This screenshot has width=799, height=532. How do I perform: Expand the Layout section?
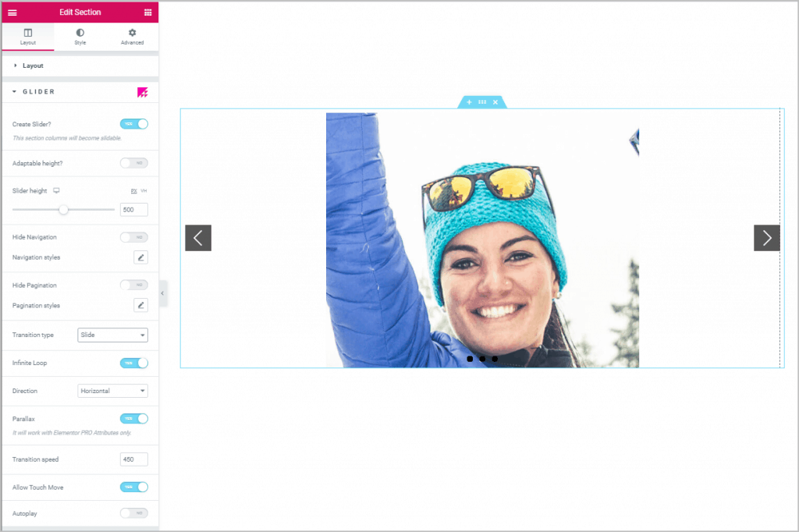click(x=33, y=66)
